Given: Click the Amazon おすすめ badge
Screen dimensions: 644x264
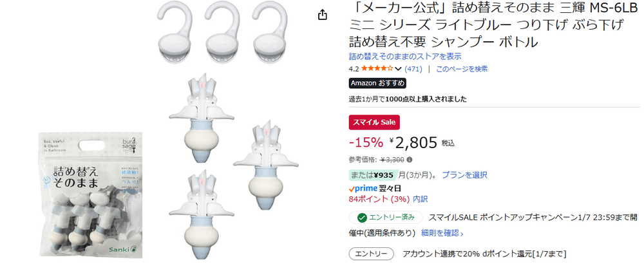Looking at the screenshot, I should point(377,83).
